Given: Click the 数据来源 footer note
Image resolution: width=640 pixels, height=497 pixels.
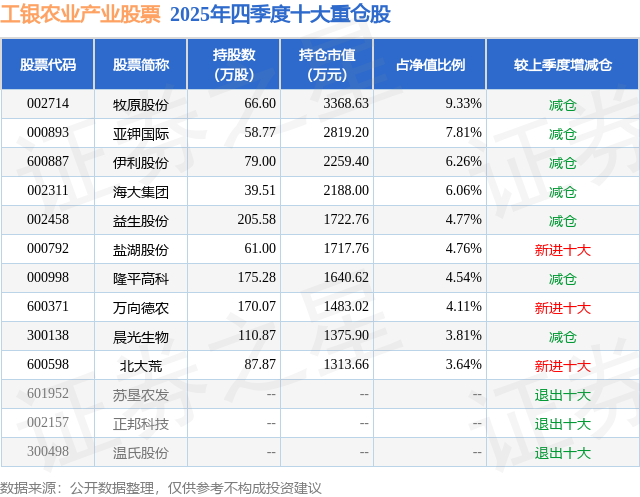Looking at the screenshot, I should 160,488.
